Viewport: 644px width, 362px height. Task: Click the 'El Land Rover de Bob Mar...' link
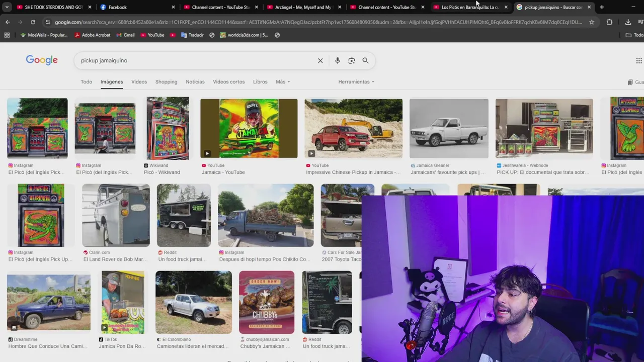(115, 259)
